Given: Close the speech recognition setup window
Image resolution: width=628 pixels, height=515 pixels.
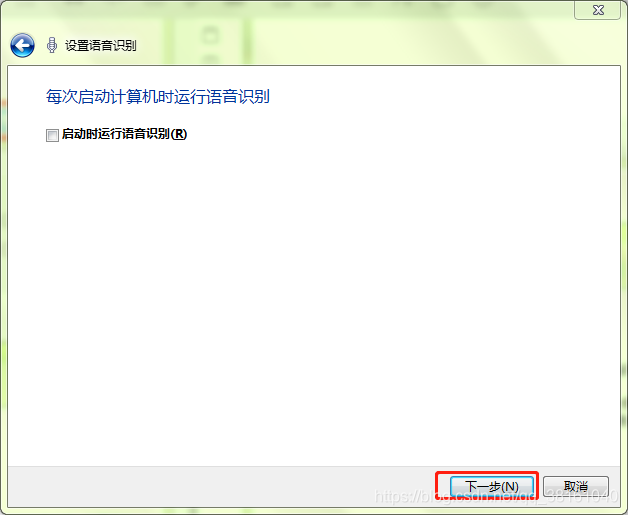Looking at the screenshot, I should coord(598,10).
